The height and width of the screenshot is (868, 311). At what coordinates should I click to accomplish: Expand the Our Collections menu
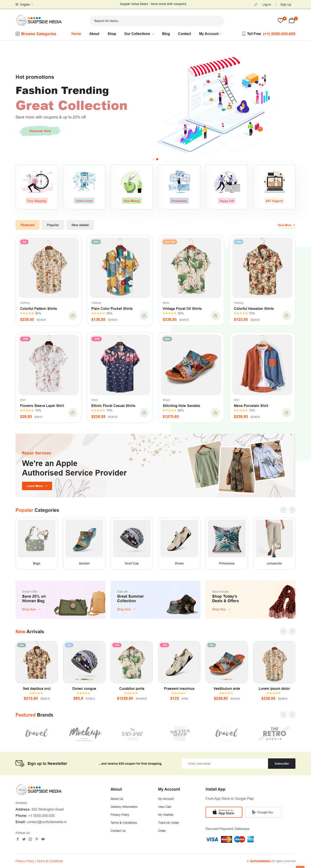click(139, 34)
